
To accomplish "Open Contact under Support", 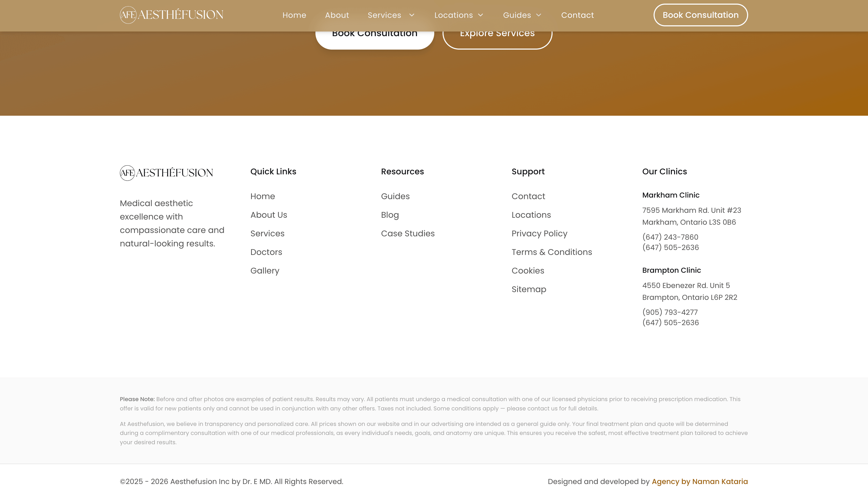I will 528,196.
